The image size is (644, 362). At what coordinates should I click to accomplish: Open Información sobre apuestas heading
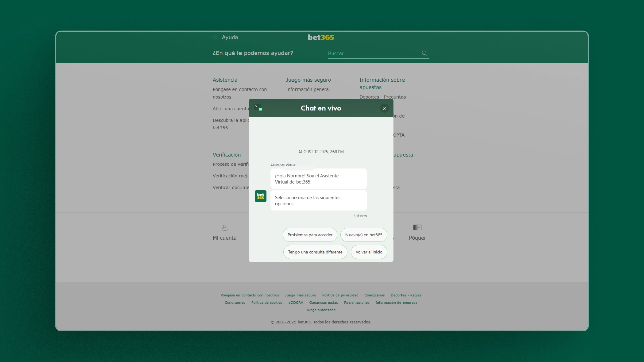(382, 84)
